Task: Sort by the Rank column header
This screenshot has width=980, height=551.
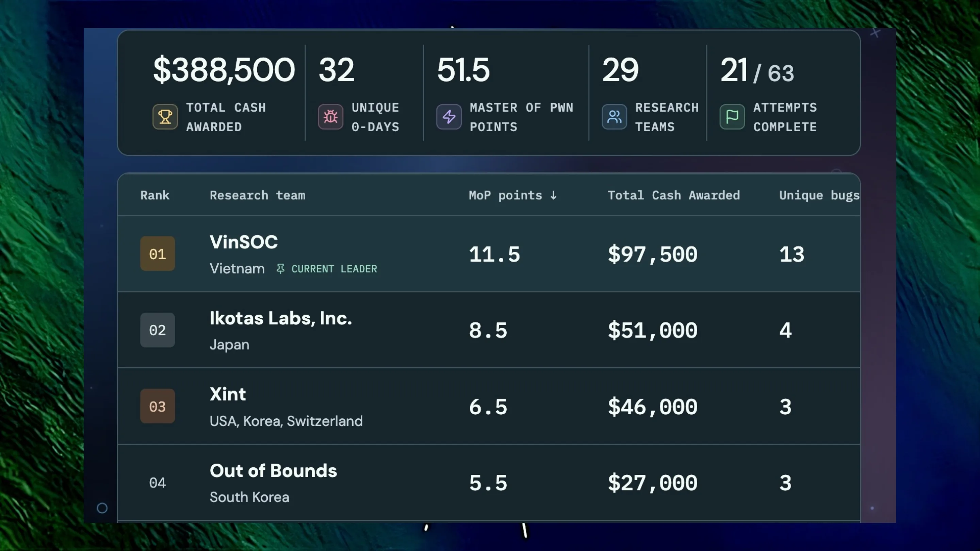Action: pos(155,196)
